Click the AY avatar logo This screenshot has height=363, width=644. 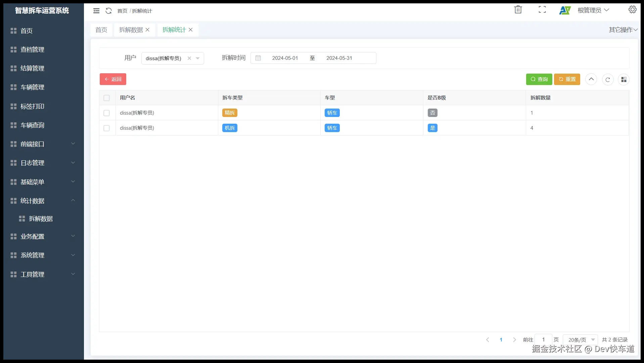click(x=565, y=10)
